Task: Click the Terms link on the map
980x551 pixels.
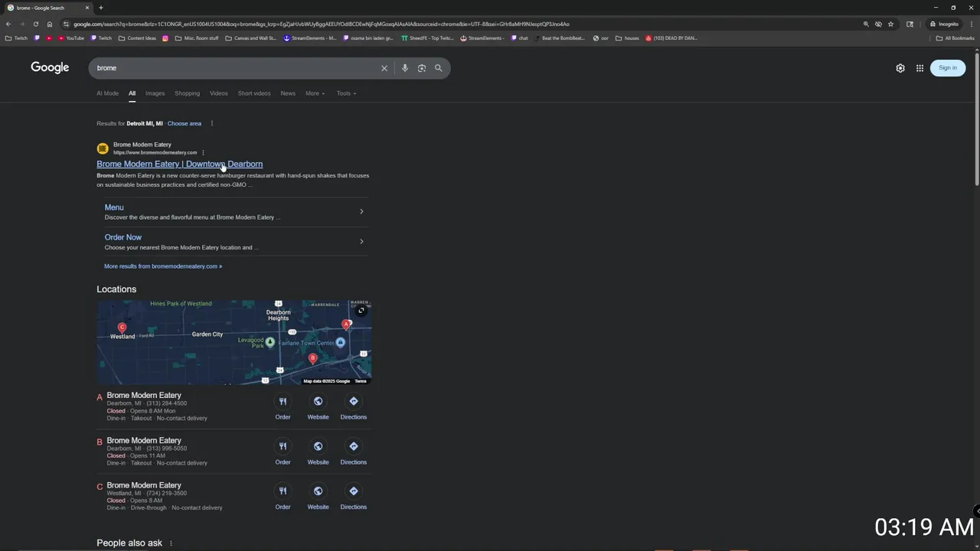Action: (x=360, y=381)
